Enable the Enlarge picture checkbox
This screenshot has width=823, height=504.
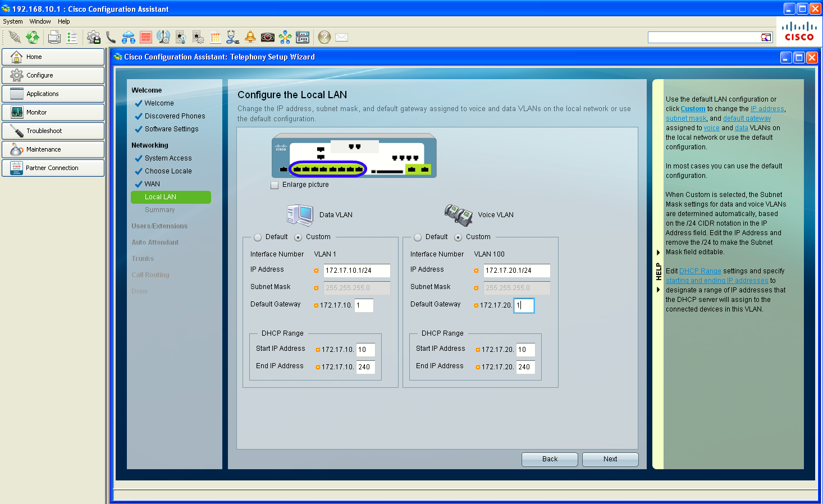click(x=275, y=185)
